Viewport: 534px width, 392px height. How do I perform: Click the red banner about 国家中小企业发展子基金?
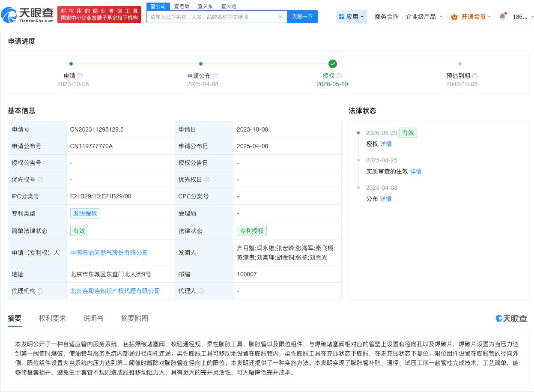point(99,15)
